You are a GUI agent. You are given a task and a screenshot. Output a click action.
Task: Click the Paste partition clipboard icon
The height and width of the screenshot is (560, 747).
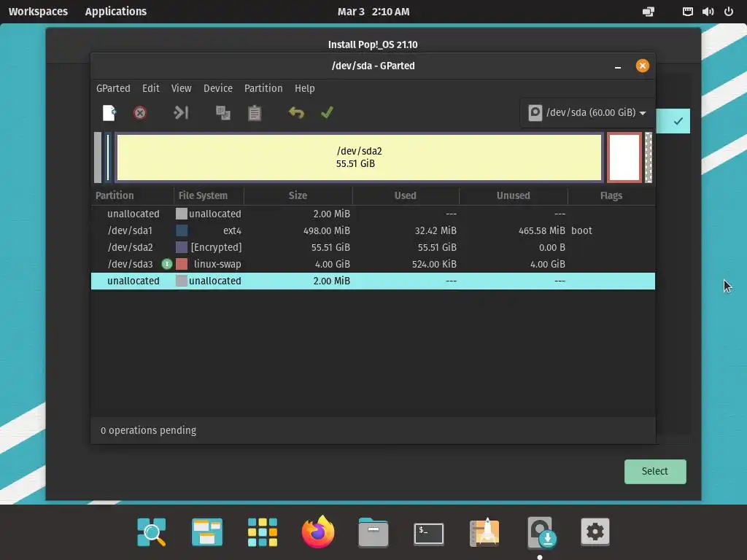pyautogui.click(x=255, y=113)
